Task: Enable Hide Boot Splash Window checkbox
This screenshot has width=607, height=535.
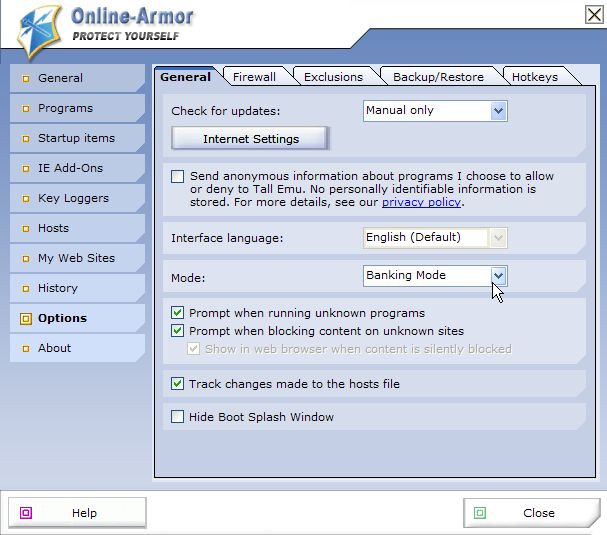Action: (x=177, y=417)
